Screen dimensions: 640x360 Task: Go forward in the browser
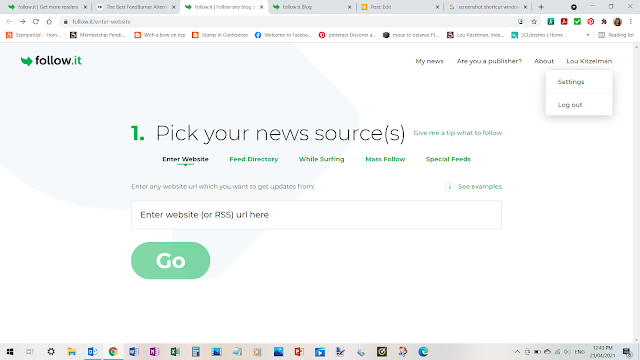point(22,22)
